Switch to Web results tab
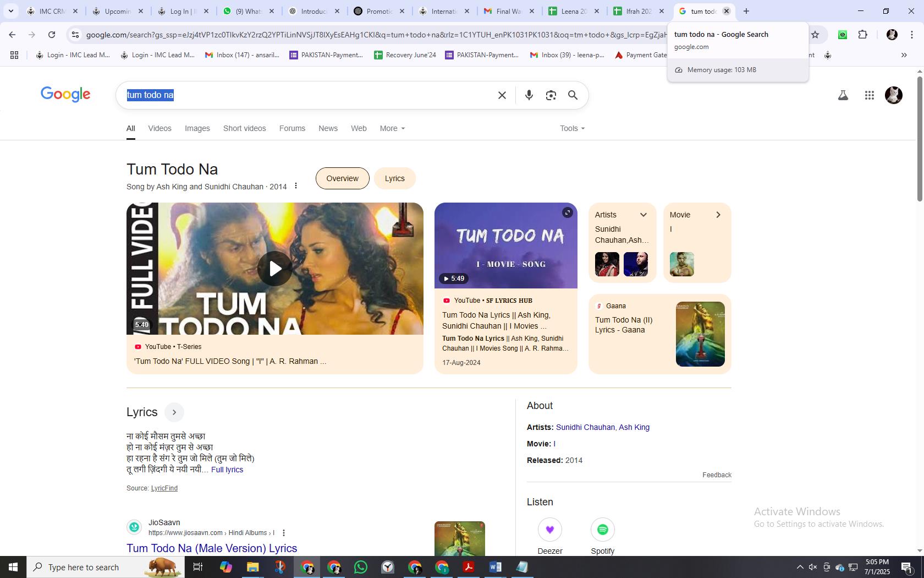The image size is (924, 578). point(359,128)
